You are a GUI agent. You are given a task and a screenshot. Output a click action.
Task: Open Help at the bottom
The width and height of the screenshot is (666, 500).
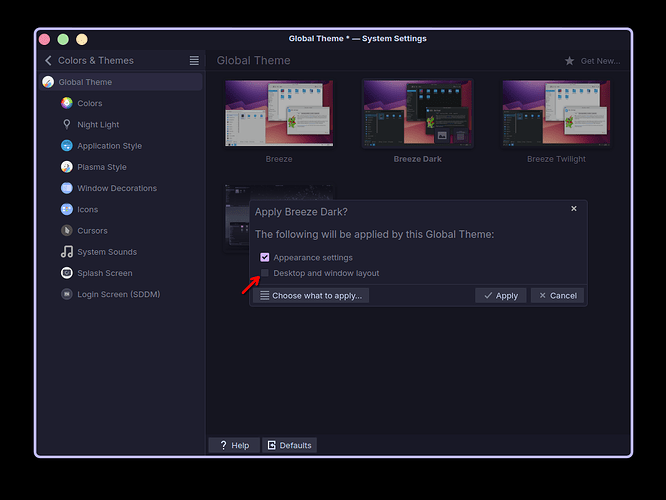(234, 445)
